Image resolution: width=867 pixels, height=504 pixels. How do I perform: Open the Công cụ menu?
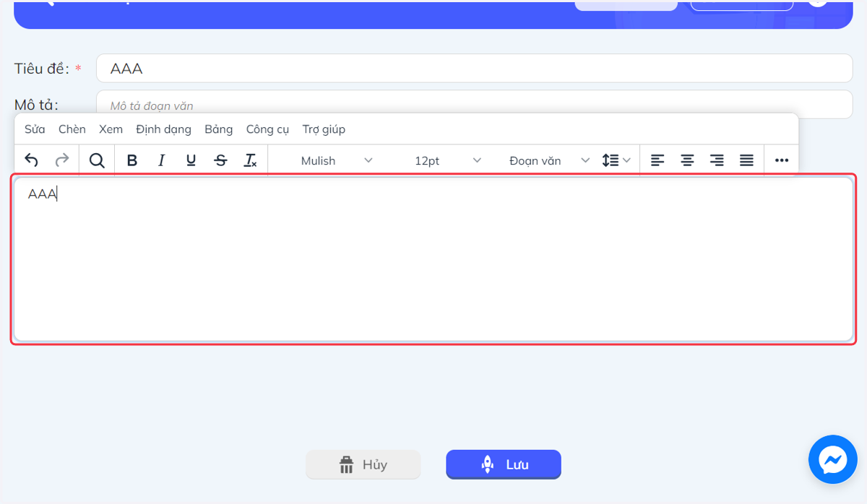267,129
